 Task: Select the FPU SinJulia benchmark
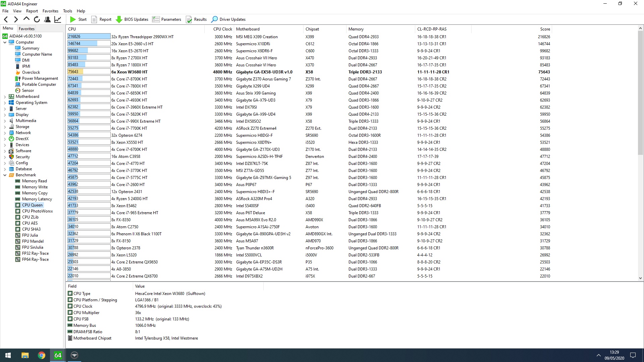[x=33, y=247]
